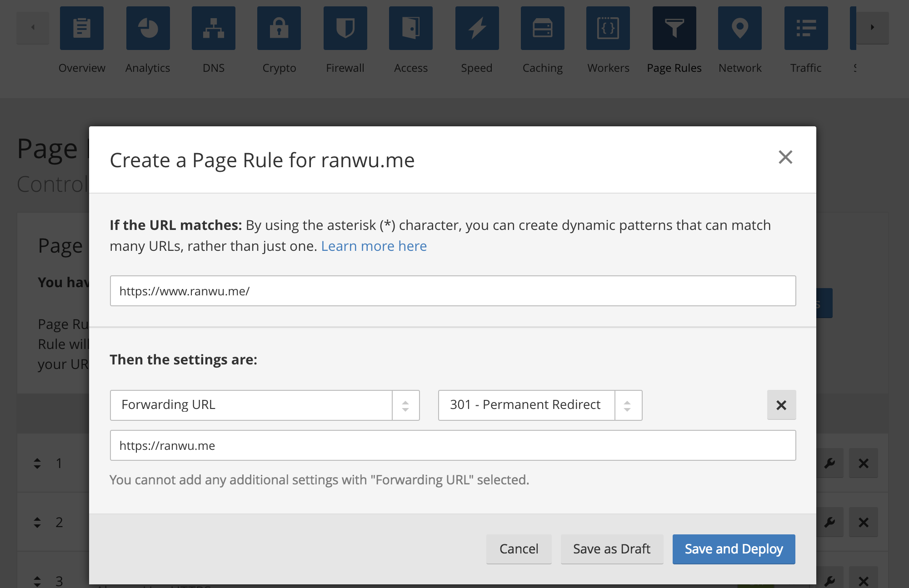909x588 pixels.
Task: Click the Network location pin icon
Action: tap(739, 28)
